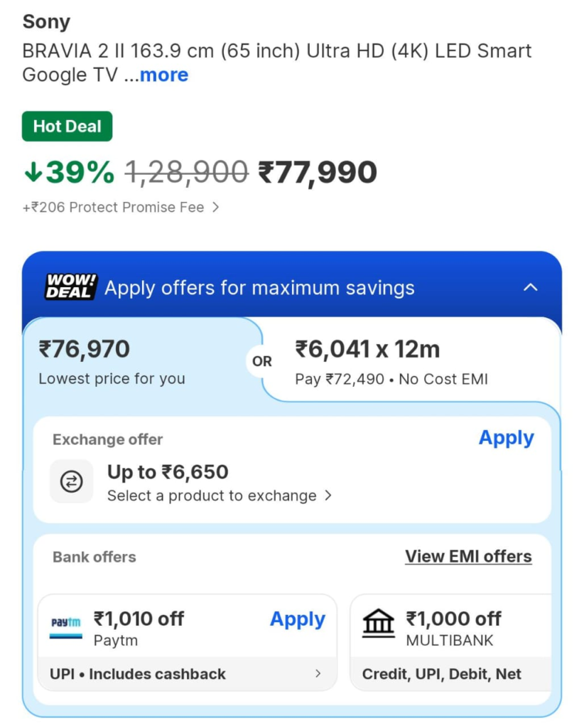Click the green down-arrow discount icon
Viewport: 584px width, 728px height.
point(33,172)
